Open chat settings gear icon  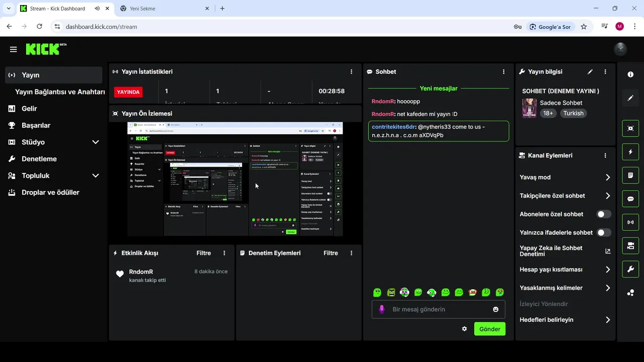[x=464, y=329]
